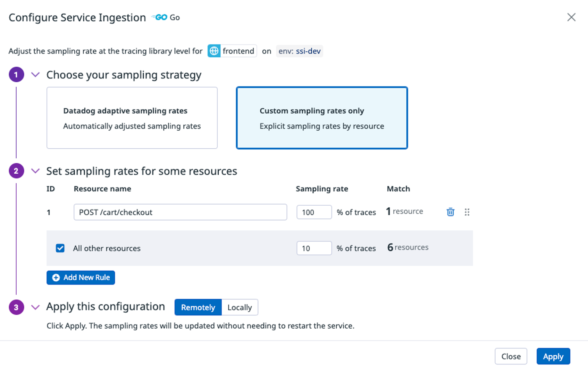Click the purple step 1 badge

16,74
